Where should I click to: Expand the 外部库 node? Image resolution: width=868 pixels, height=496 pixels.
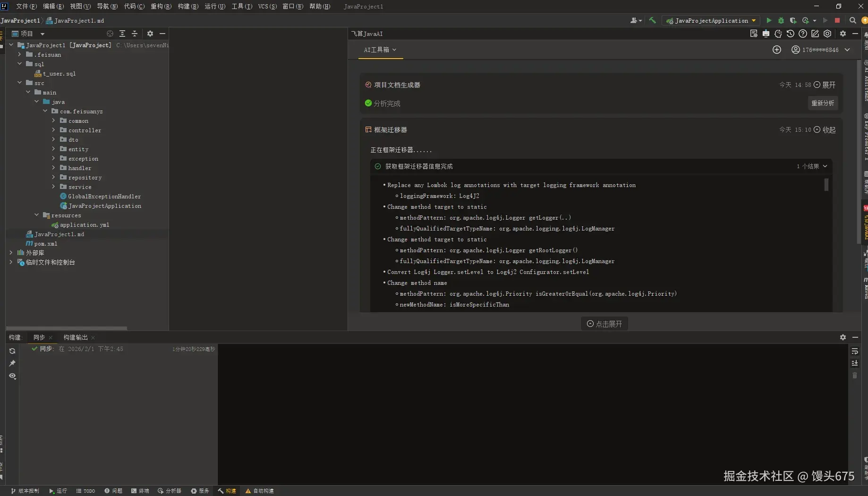click(11, 253)
